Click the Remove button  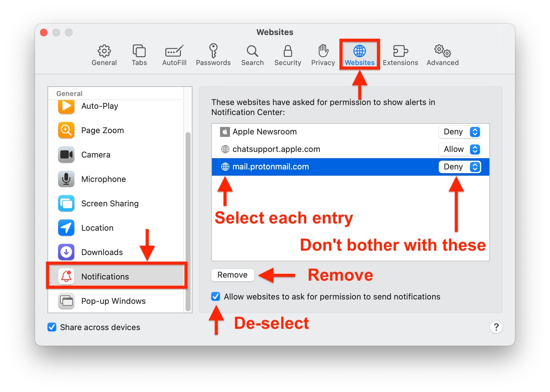click(x=232, y=275)
